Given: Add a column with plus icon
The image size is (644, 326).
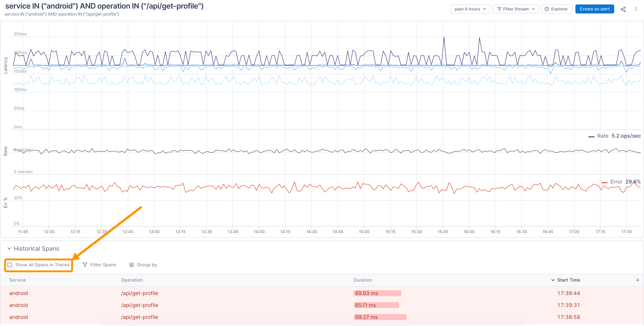Looking at the screenshot, I should [637, 280].
